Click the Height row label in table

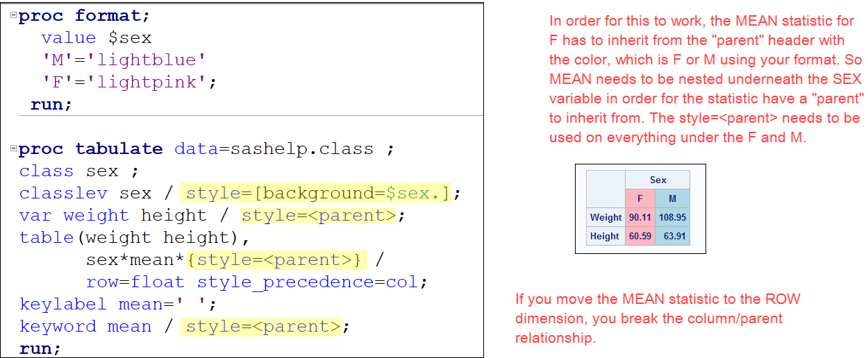[x=605, y=236]
